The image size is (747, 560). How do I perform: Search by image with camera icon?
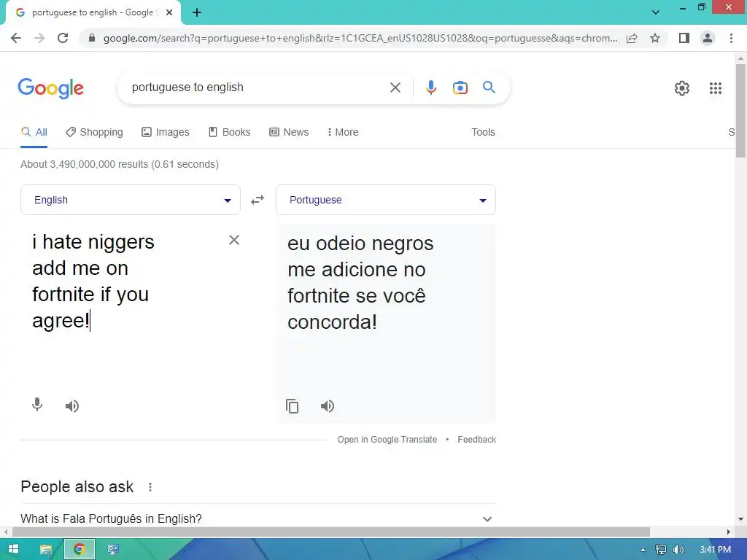click(x=460, y=87)
